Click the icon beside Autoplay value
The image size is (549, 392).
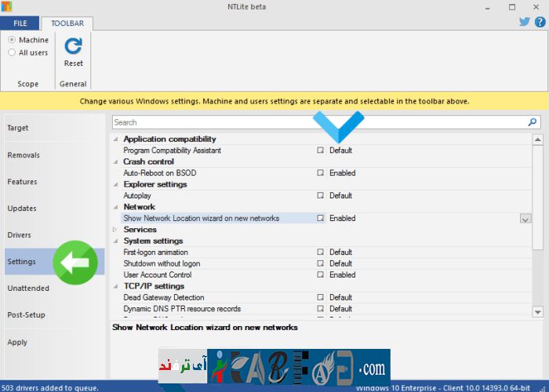tap(320, 196)
